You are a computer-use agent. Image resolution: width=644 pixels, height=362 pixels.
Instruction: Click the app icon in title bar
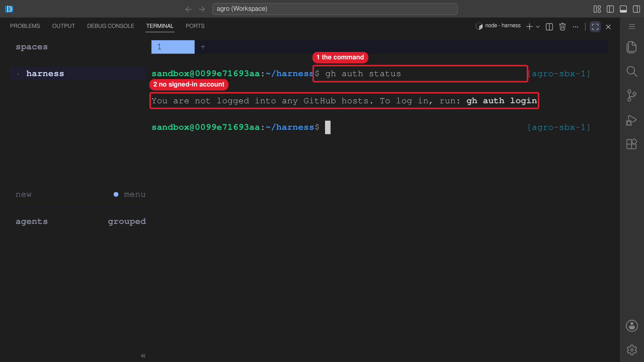tap(9, 9)
